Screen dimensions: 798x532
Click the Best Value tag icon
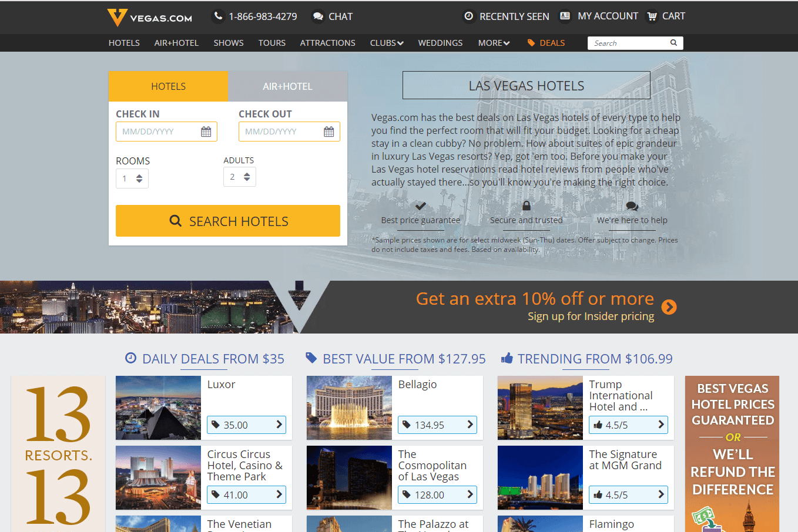pos(311,358)
